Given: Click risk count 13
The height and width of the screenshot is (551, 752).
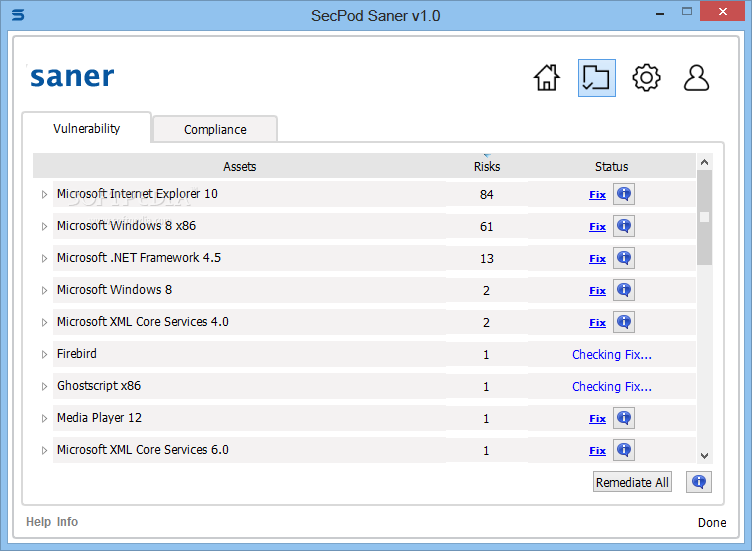Looking at the screenshot, I should pos(486,259).
